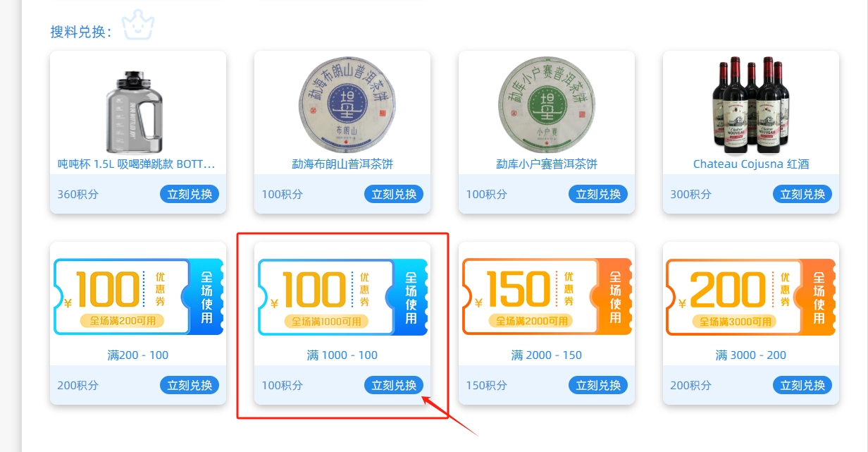Redeem the 满 2000 - 150 coupon
868x452 pixels.
click(x=598, y=385)
